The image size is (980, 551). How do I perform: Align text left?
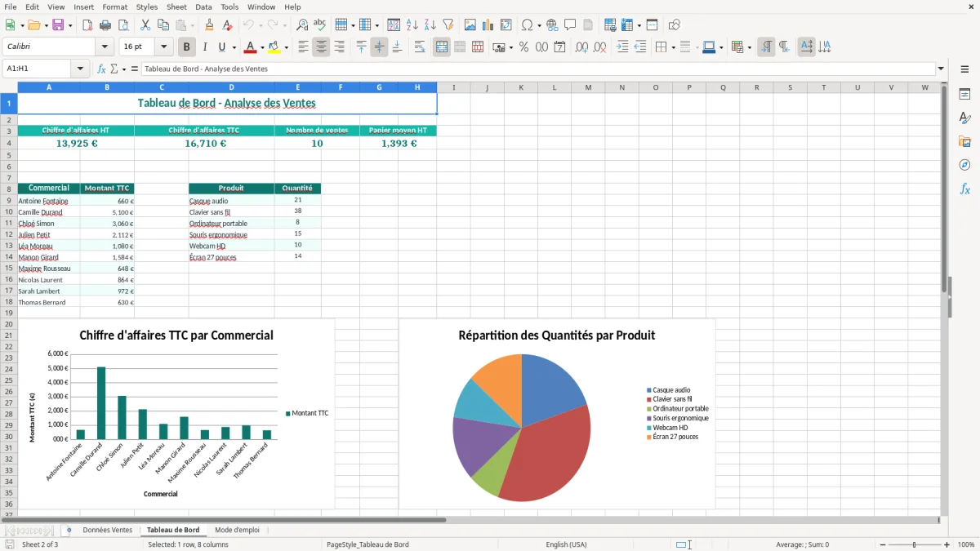tap(304, 47)
